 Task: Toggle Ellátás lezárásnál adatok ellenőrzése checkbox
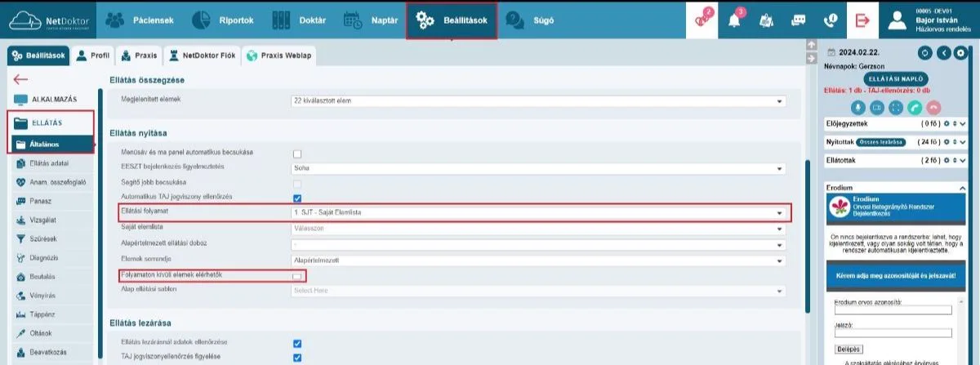[297, 343]
